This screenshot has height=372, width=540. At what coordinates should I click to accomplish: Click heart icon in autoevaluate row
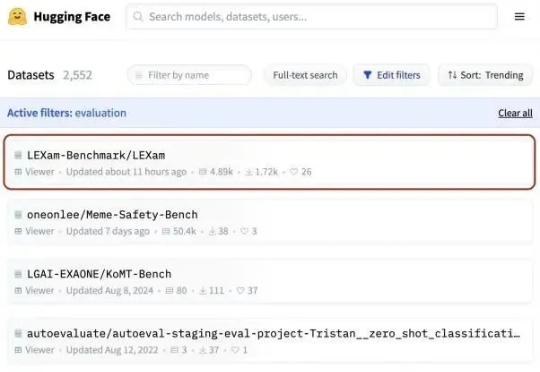pos(235,350)
